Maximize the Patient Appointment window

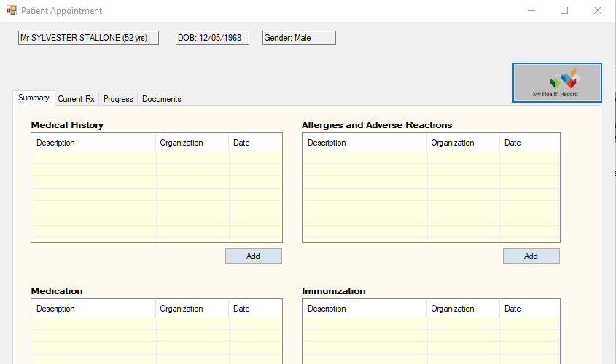coord(564,11)
